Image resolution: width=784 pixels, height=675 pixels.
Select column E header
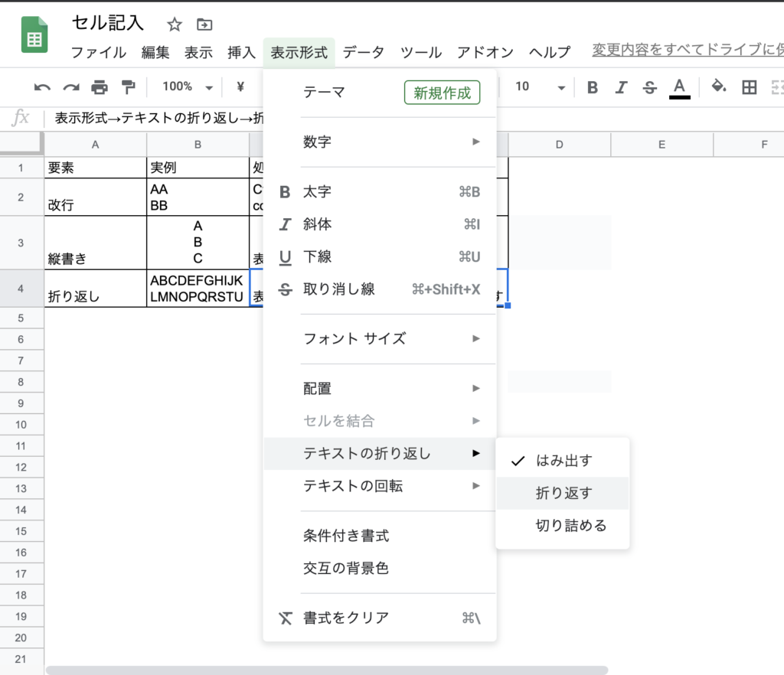[662, 145]
